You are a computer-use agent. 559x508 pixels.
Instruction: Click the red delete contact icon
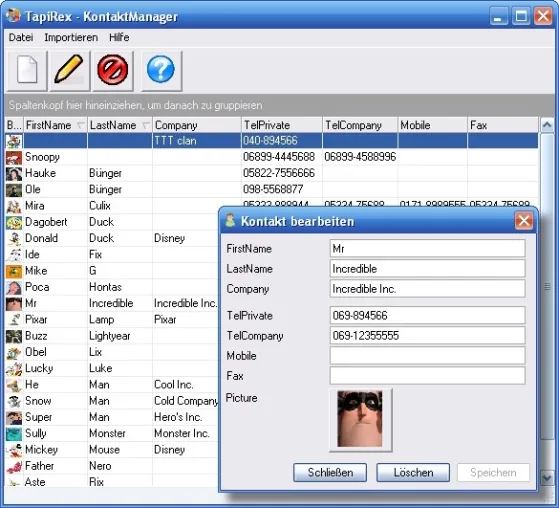click(113, 70)
